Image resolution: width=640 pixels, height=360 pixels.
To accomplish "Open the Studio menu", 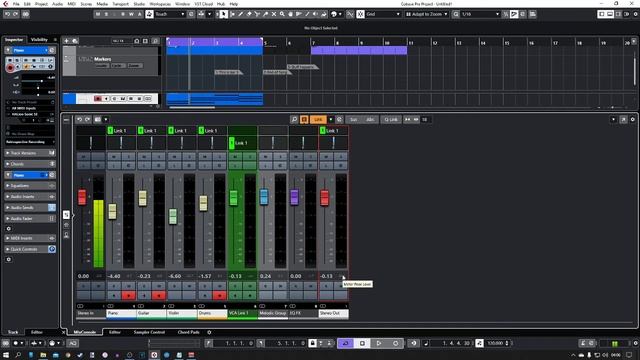I will click(139, 4).
